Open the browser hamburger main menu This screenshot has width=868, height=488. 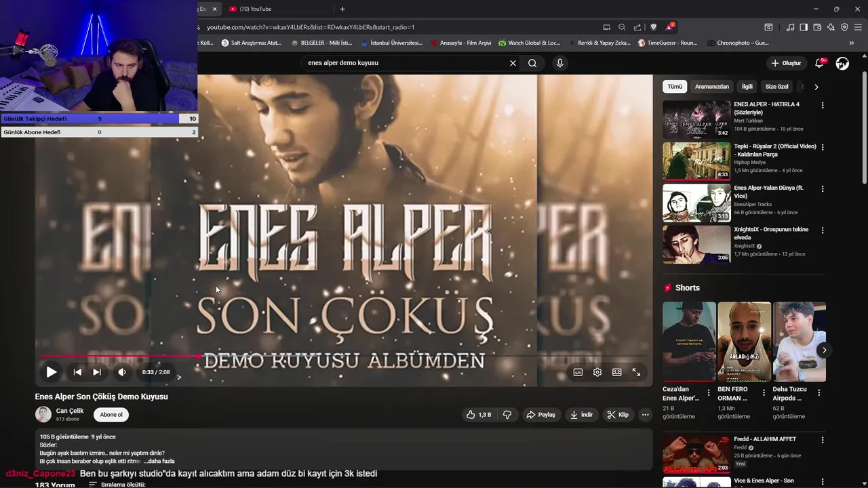click(858, 27)
